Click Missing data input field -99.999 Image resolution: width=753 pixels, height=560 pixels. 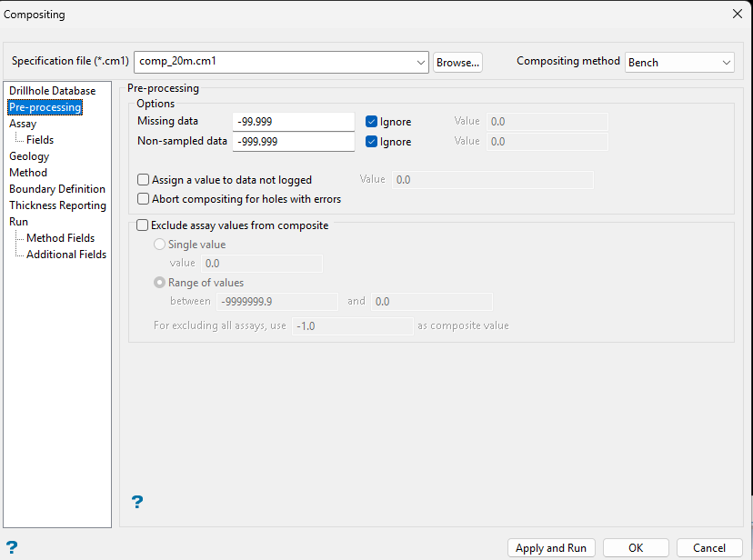(x=294, y=122)
